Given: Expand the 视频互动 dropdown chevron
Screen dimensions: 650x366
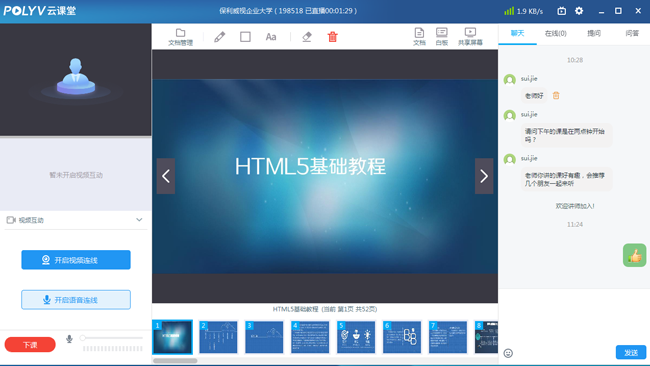Looking at the screenshot, I should tap(139, 220).
